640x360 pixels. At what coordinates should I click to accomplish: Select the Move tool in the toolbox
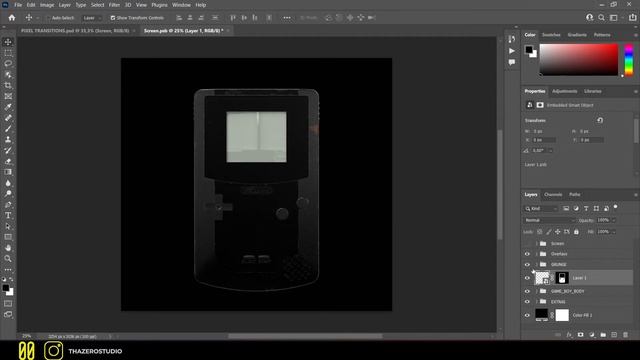[x=8, y=42]
